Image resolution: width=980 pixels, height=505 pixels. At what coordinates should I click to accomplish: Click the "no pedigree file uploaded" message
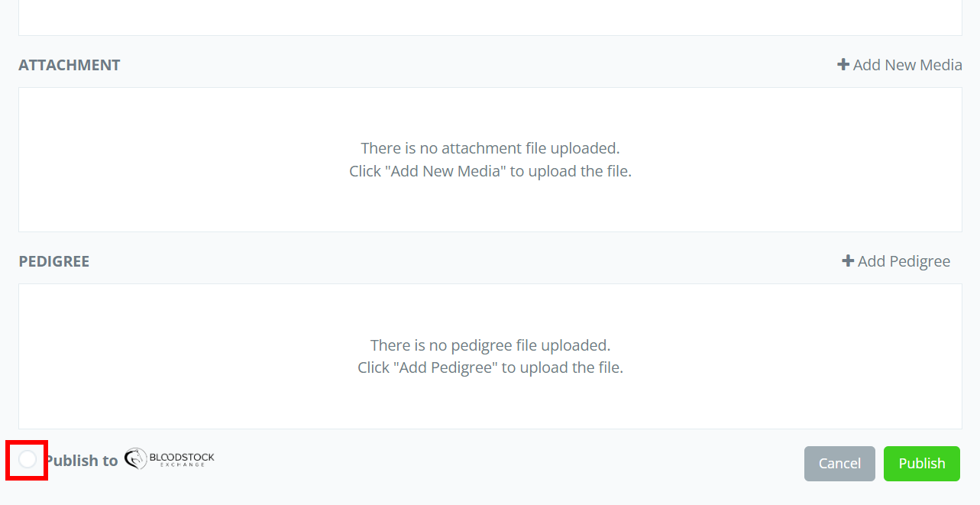490,345
